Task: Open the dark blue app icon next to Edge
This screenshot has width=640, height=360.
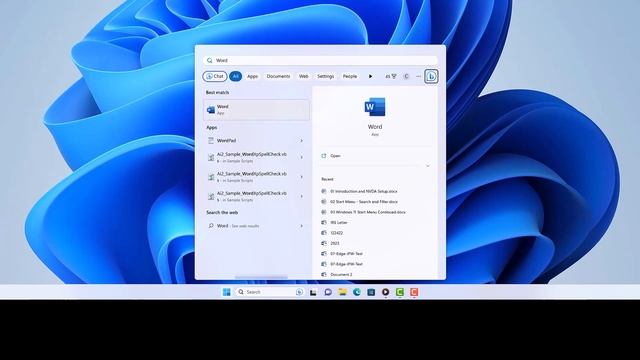Action: click(371, 292)
